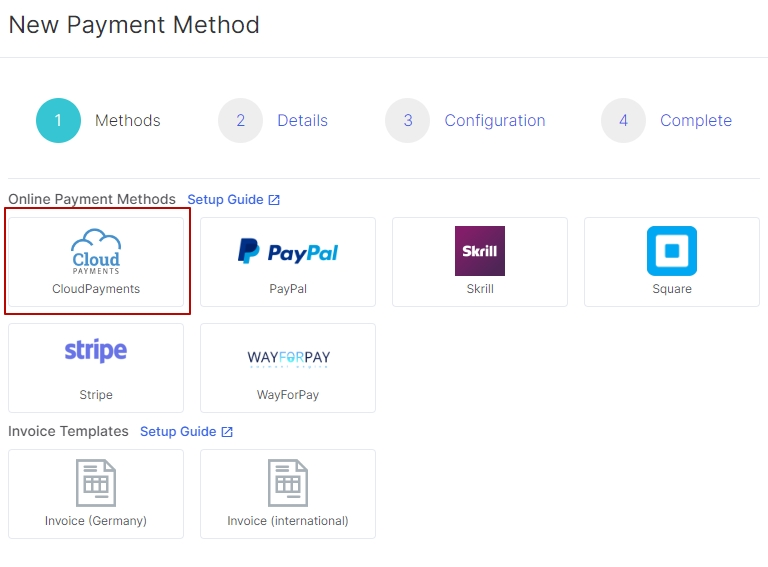Jump to step 3 circle
Image resolution: width=768 pixels, height=567 pixels.
[x=407, y=121]
